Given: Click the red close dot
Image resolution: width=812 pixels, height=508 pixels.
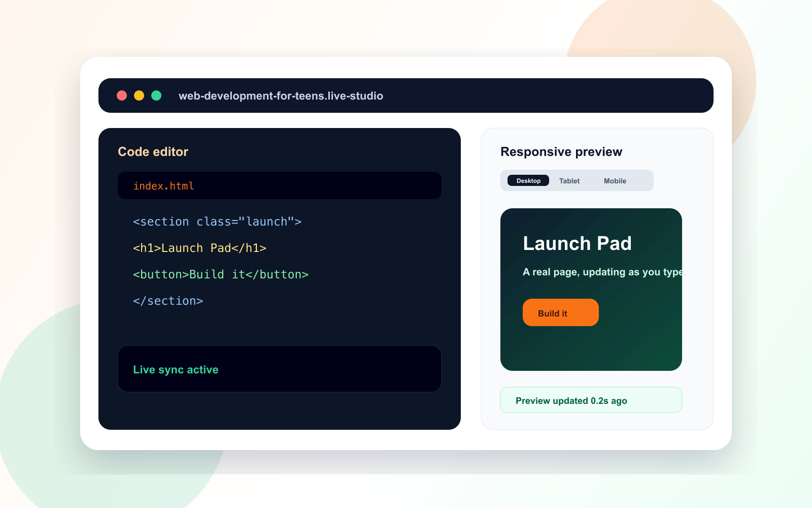Looking at the screenshot, I should point(122,96).
